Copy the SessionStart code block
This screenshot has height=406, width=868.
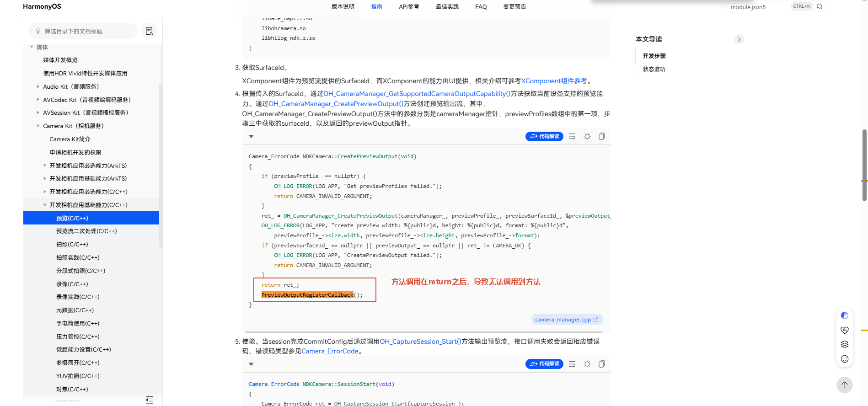point(602,364)
